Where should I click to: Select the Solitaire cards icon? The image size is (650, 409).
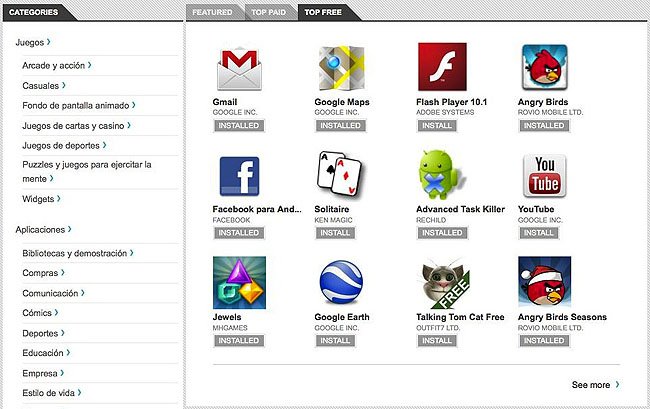click(x=341, y=175)
